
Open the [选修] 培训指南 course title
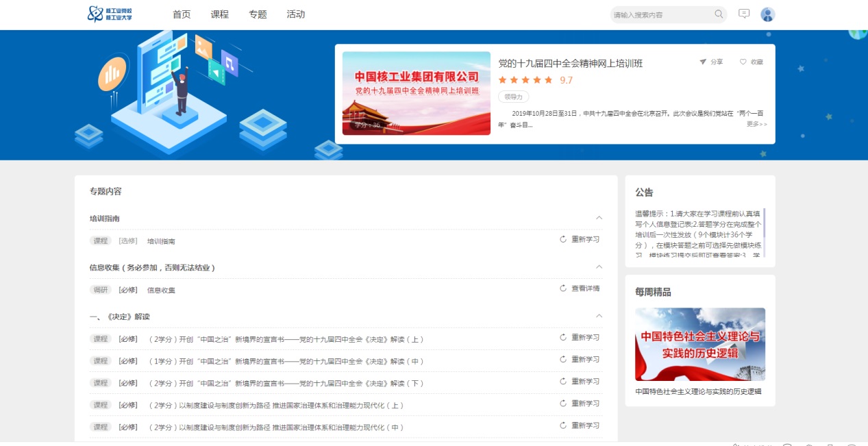(x=161, y=241)
